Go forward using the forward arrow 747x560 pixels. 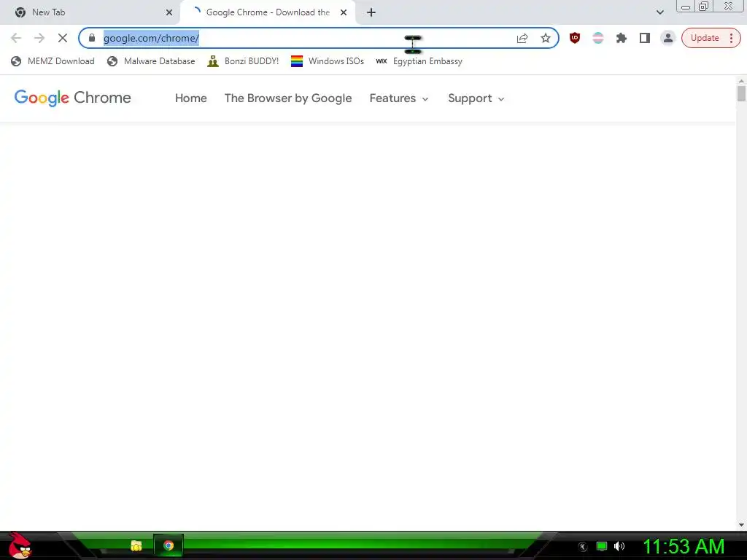click(x=39, y=38)
